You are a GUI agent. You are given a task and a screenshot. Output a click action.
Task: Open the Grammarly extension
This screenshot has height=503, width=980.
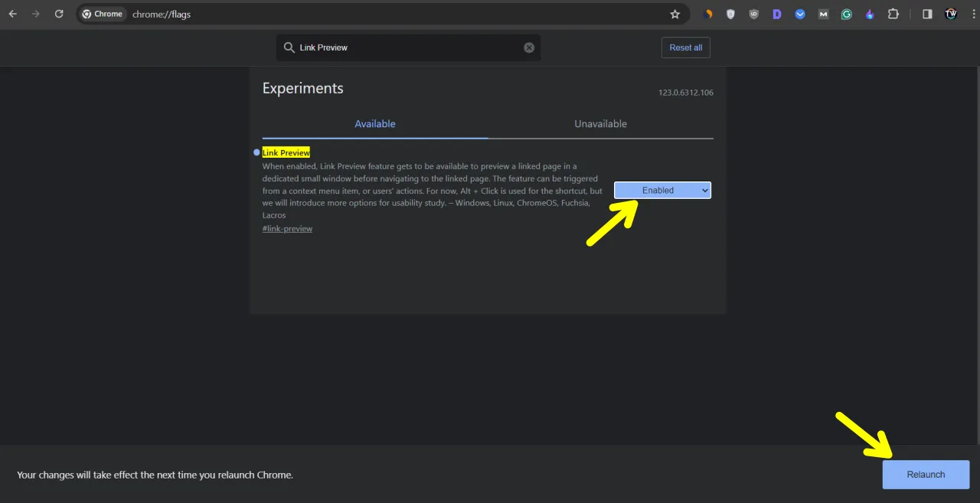point(846,14)
